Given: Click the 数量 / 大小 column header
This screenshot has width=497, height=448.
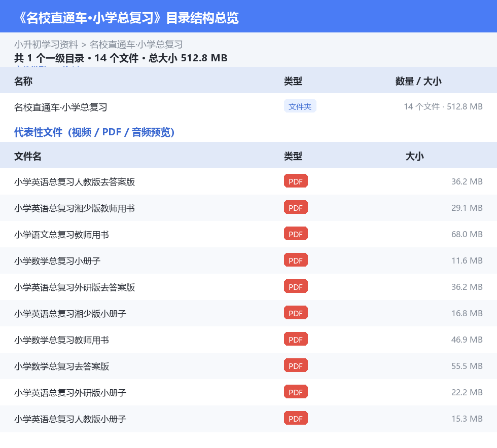Looking at the screenshot, I should pyautogui.click(x=418, y=81).
